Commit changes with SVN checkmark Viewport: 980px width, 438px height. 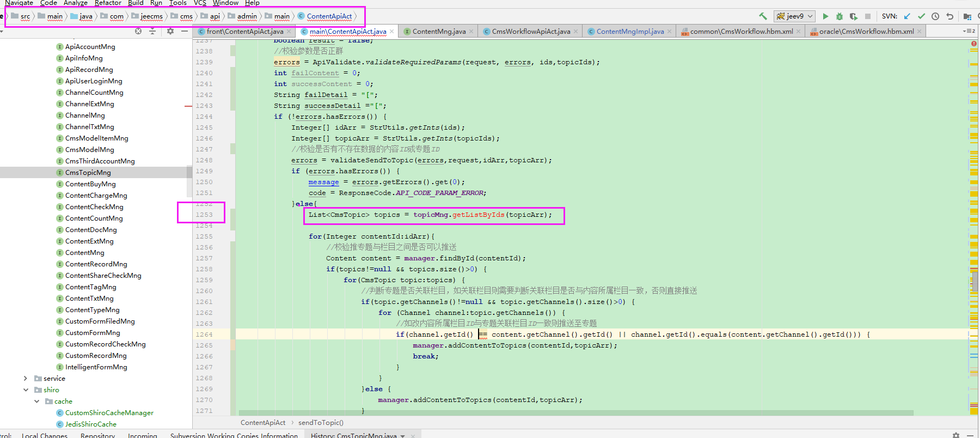921,16
